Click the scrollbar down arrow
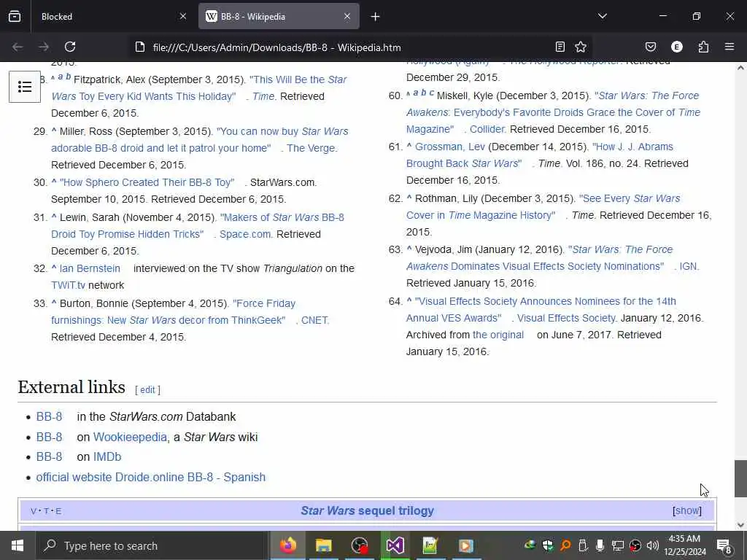This screenshot has height=560, width=747. [740, 525]
